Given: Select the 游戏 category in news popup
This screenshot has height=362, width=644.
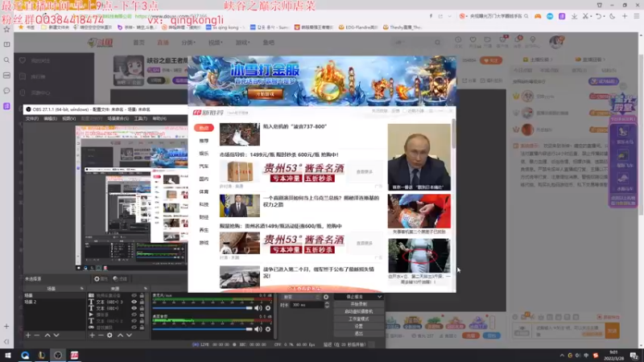Looking at the screenshot, I should [204, 243].
